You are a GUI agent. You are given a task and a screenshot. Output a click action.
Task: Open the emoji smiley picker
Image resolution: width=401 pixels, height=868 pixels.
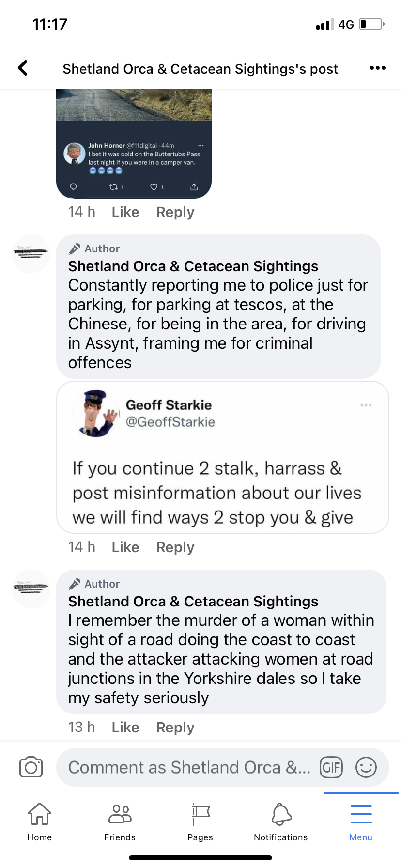click(x=366, y=767)
